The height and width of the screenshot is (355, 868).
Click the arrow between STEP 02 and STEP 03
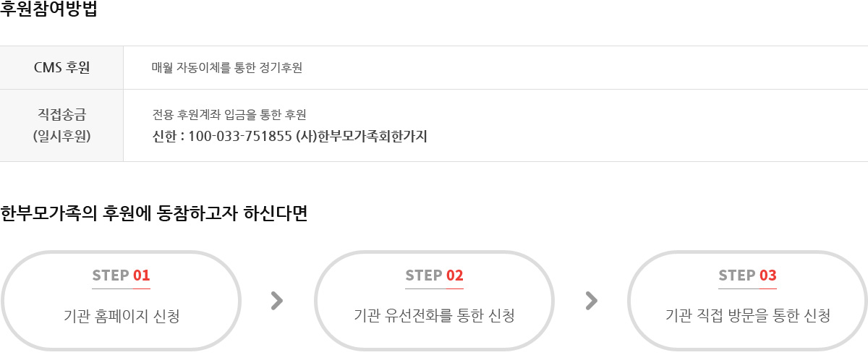592,301
